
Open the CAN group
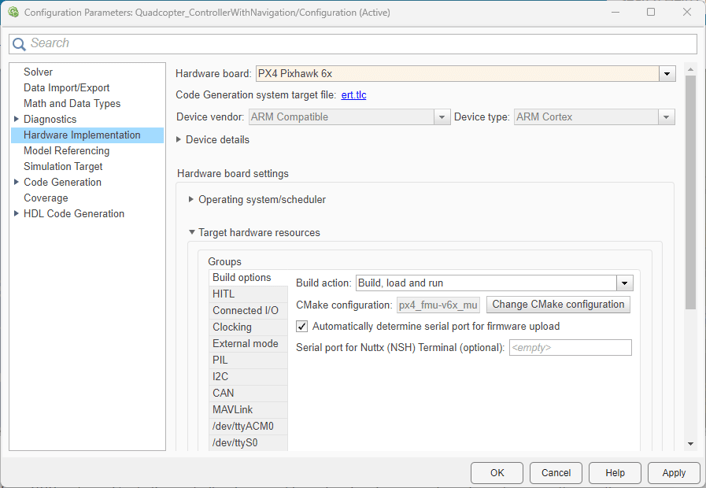point(248,393)
